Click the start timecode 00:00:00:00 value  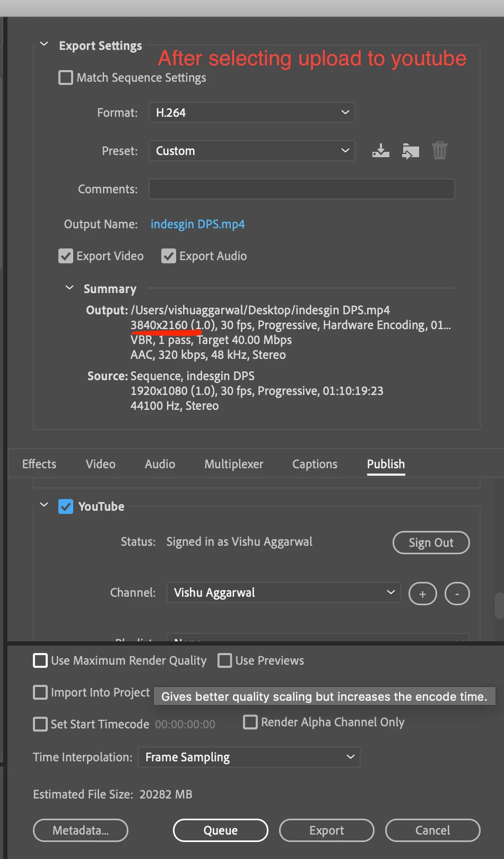point(185,724)
